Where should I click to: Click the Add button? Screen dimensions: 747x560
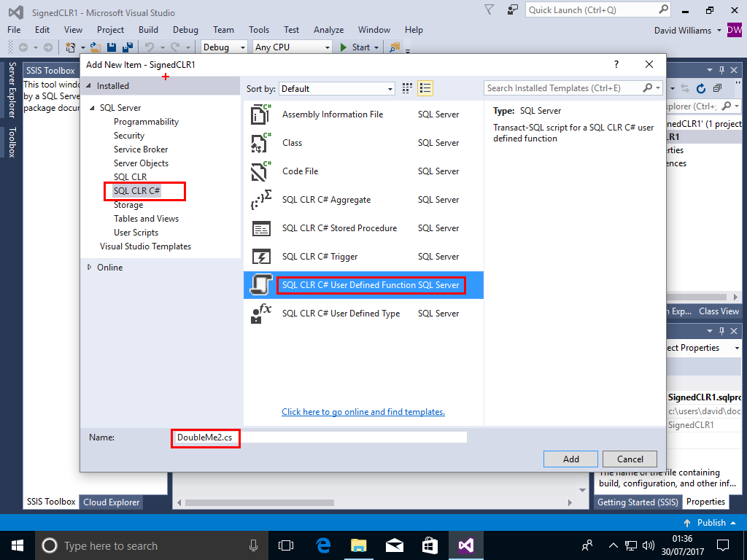pyautogui.click(x=570, y=459)
